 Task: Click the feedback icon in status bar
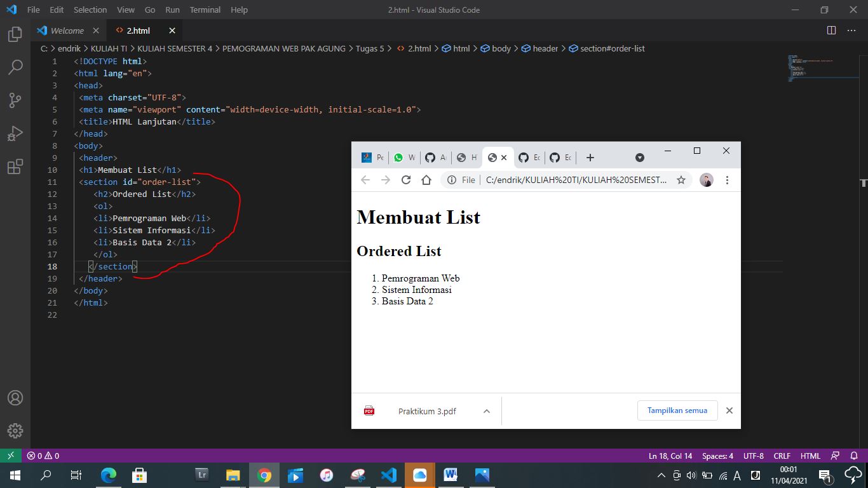point(836,456)
